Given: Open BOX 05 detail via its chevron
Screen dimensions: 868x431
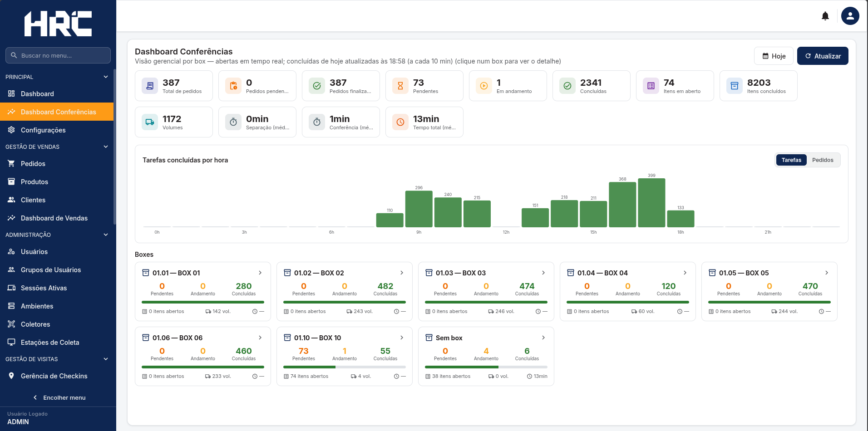Looking at the screenshot, I should coord(827,273).
